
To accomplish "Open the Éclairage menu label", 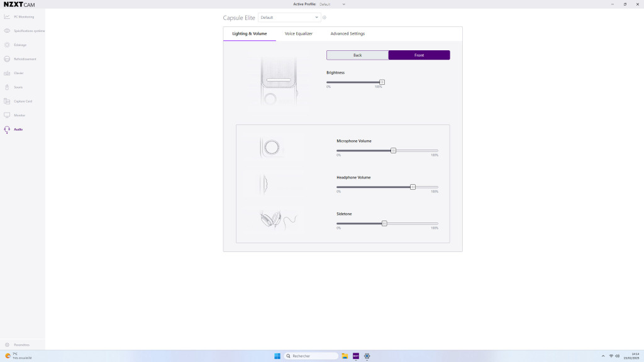I will pyautogui.click(x=20, y=45).
